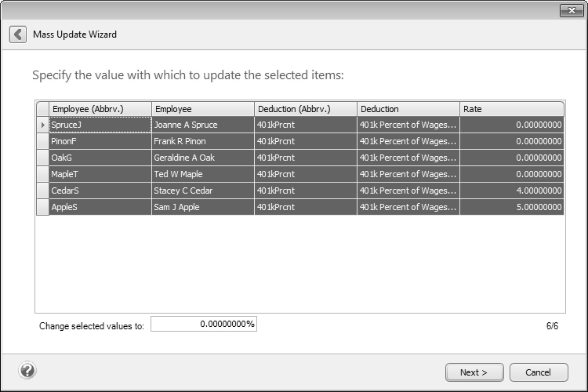Open the help question mark icon
Screen dimensions: 588x392
27,371
